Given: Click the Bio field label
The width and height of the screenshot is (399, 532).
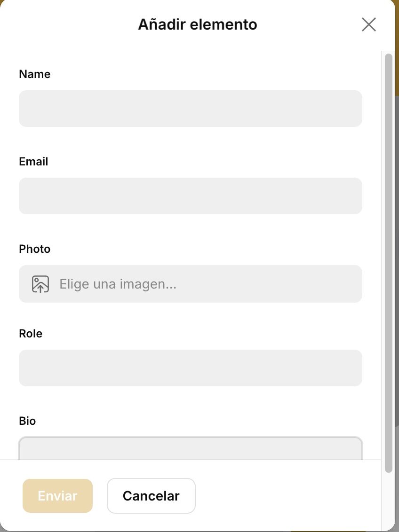Looking at the screenshot, I should coord(27,421).
